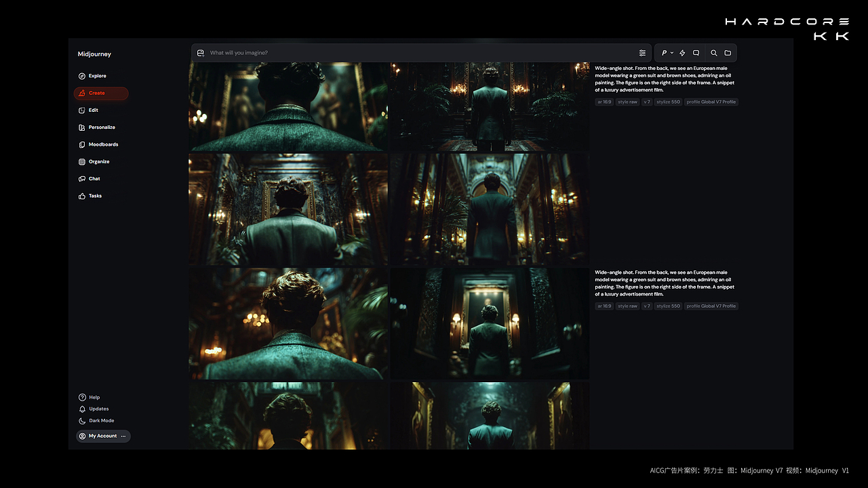The width and height of the screenshot is (868, 488).
Task: Select the Organize menu label
Action: 99,161
